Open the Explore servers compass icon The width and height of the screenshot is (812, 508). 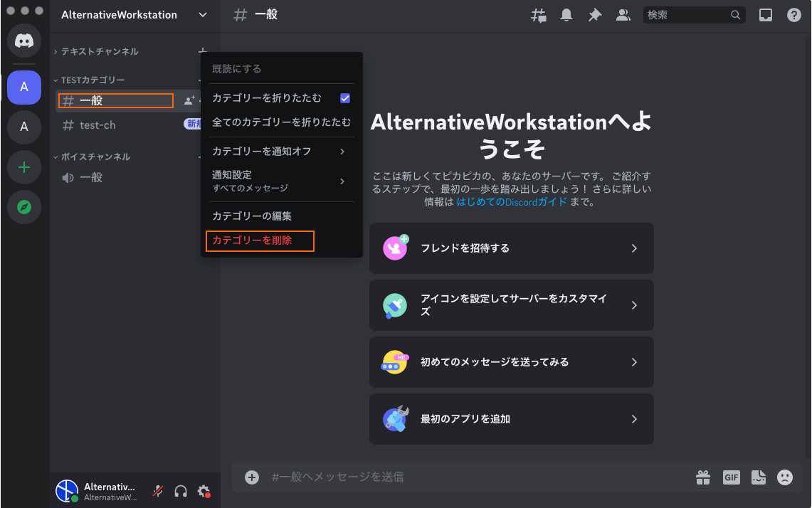click(x=24, y=207)
